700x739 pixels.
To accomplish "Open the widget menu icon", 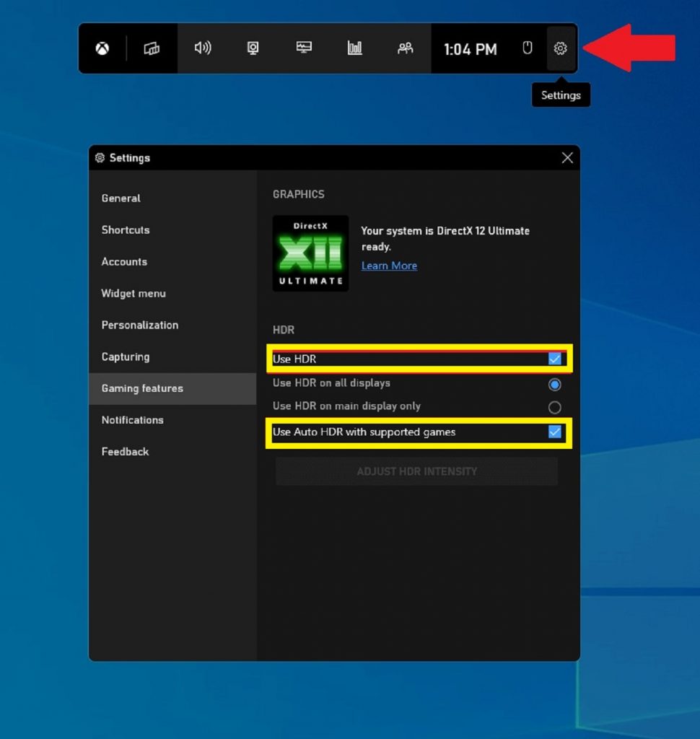I will point(152,49).
